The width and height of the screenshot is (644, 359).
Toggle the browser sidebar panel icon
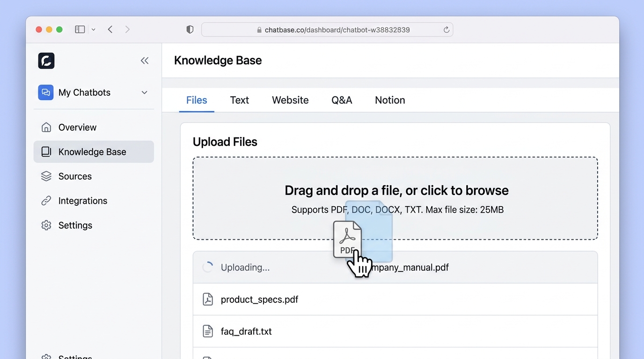[80, 29]
